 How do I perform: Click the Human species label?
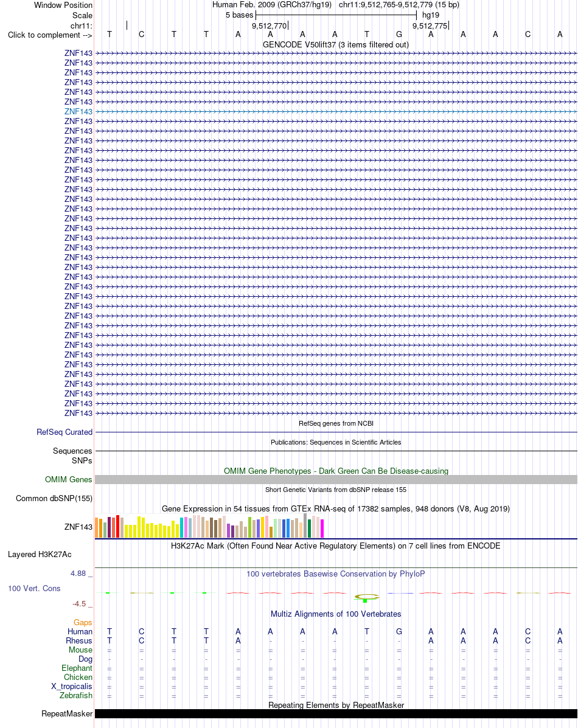coord(80,631)
